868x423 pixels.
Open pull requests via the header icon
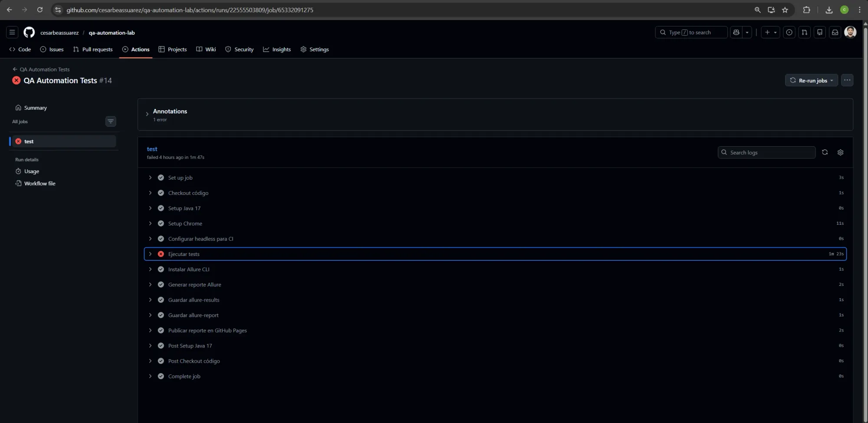(x=805, y=32)
